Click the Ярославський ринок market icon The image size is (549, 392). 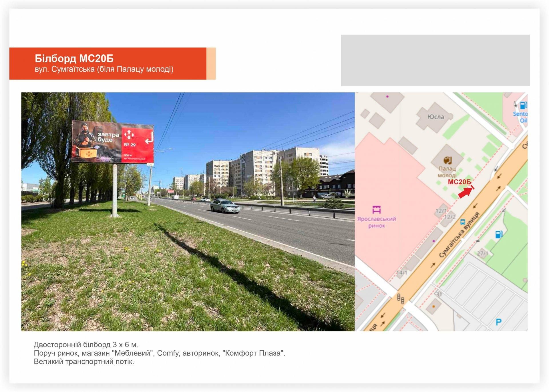click(x=377, y=210)
